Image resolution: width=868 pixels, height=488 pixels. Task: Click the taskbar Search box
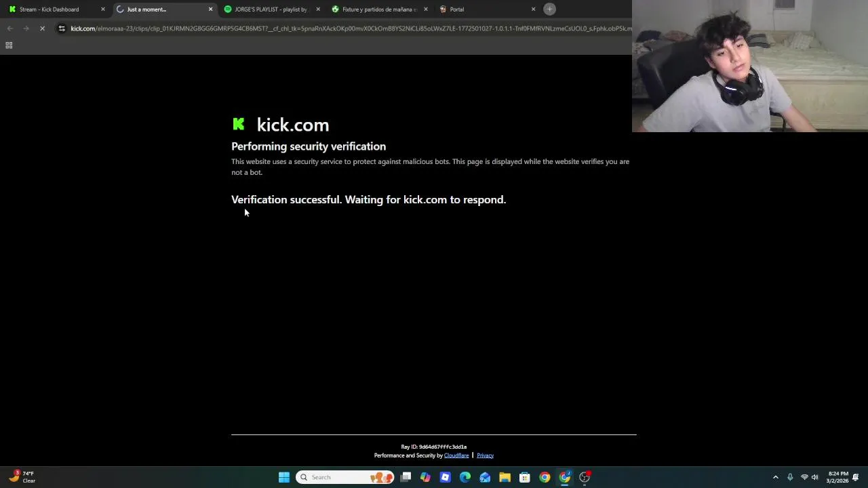345,477
